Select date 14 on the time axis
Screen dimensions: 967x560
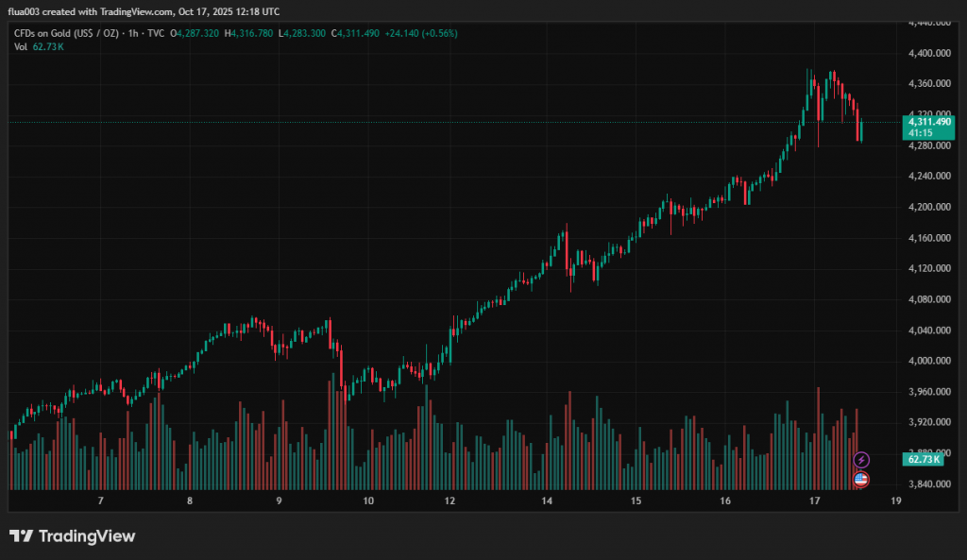(x=547, y=501)
